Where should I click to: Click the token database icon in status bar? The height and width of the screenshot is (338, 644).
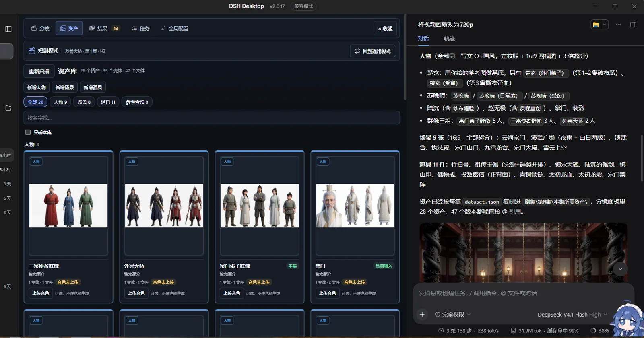[513, 331]
